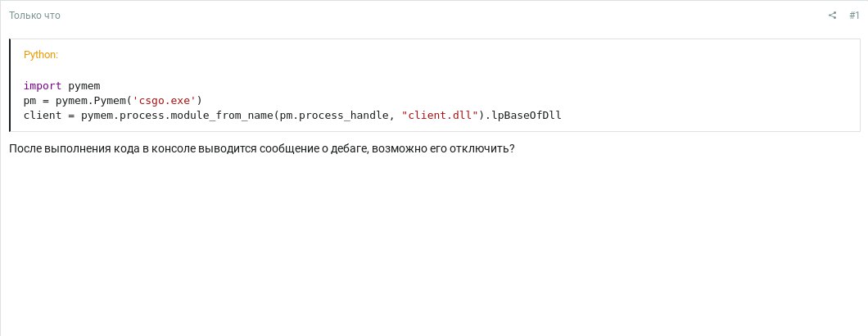Click the black left border of the code block
Screen dimensions: 868x336
[x=10, y=85]
